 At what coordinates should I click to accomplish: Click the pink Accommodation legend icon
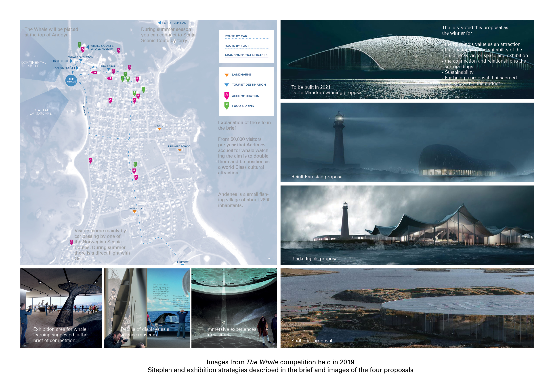click(x=227, y=96)
